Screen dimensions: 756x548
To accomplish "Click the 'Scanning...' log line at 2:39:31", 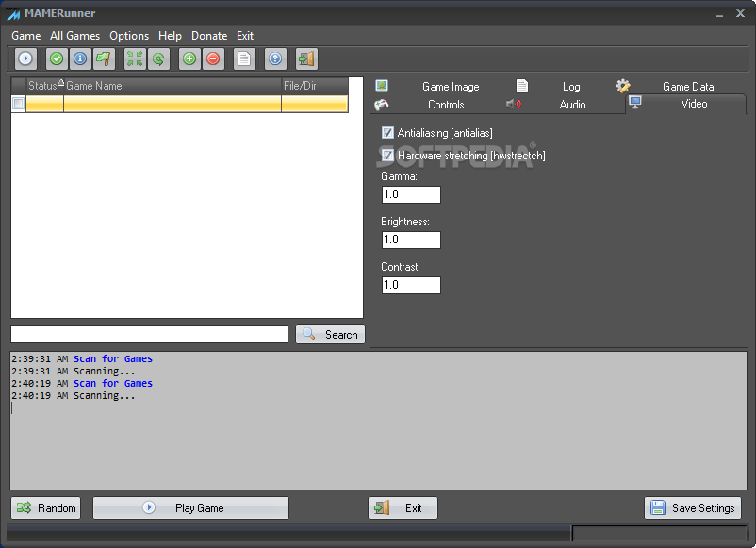I will (x=104, y=372).
